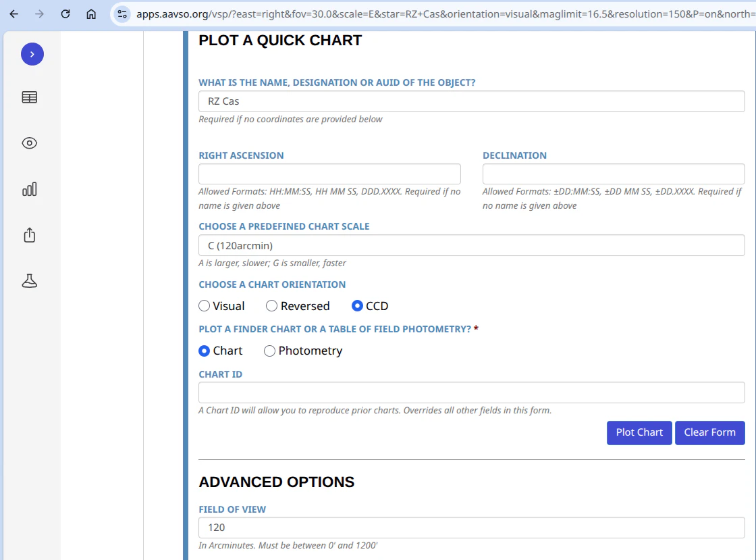Viewport: 756px width, 560px height.
Task: Expand the sidebar with the chevron button
Action: pos(32,54)
